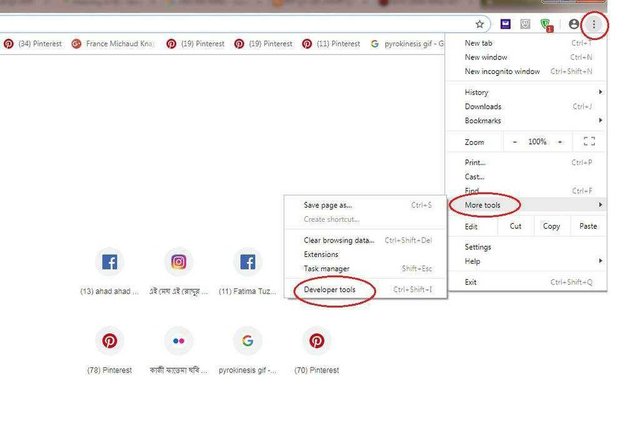640x440 pixels.
Task: Choose Find from the menu
Action: pos(526,191)
